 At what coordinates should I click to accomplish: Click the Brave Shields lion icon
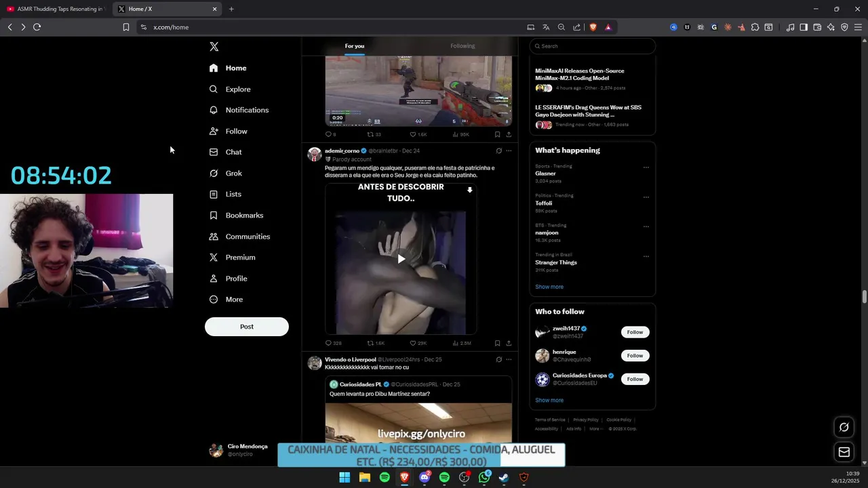[593, 27]
